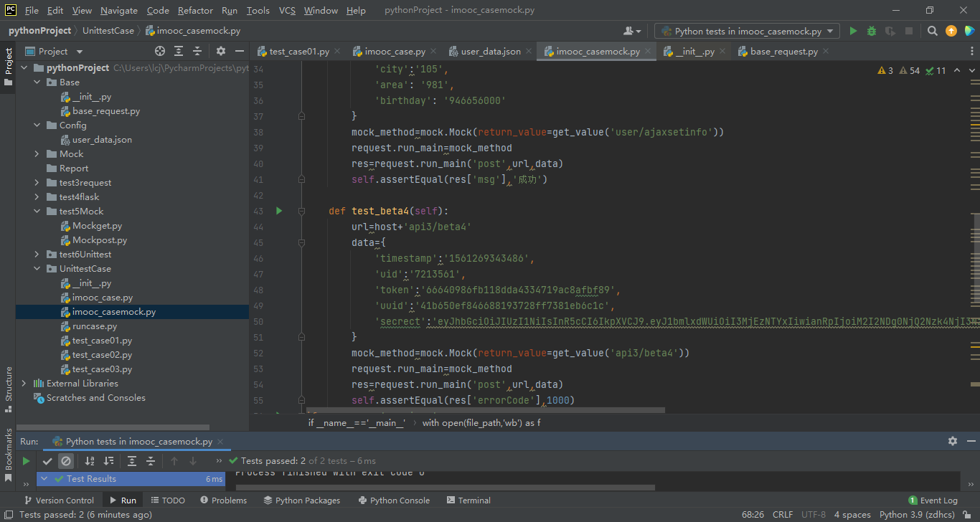The height and width of the screenshot is (522, 980).
Task: Select Mockpost.py in the Project tree
Action: [100, 240]
